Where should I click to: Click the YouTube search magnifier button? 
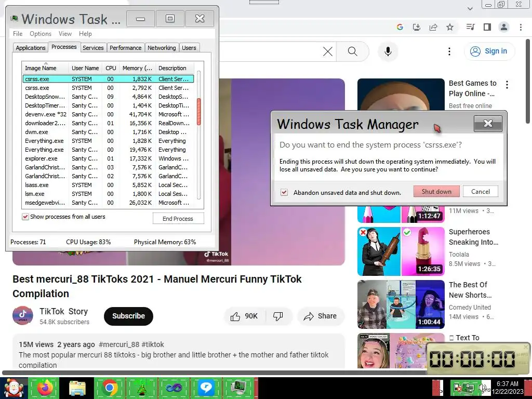click(353, 51)
